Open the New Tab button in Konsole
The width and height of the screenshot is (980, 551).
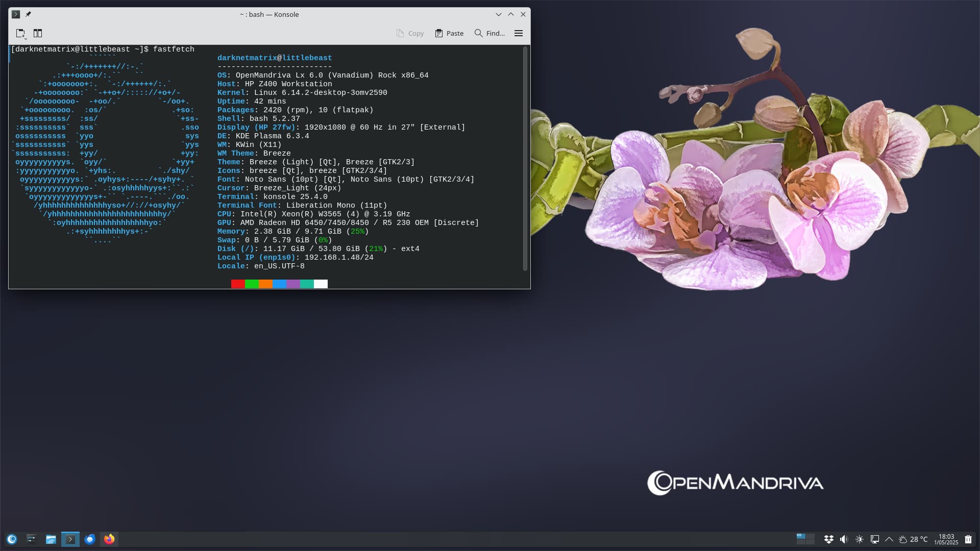click(x=20, y=33)
